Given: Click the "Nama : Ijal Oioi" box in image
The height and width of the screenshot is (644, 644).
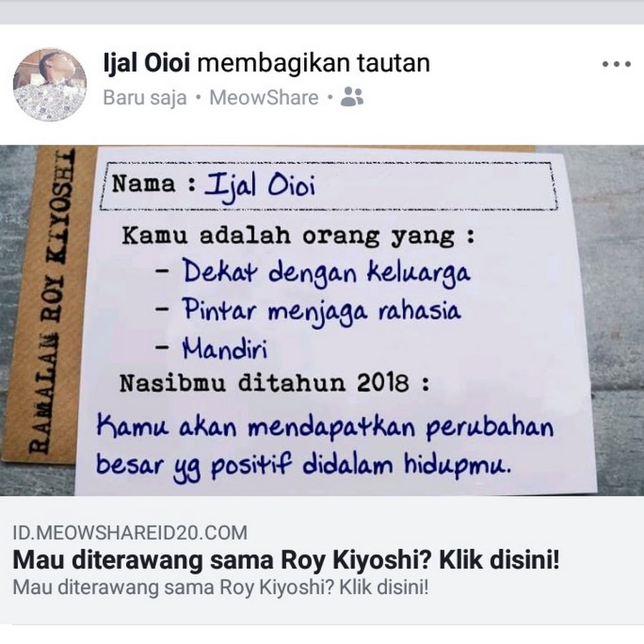Looking at the screenshot, I should click(x=328, y=185).
